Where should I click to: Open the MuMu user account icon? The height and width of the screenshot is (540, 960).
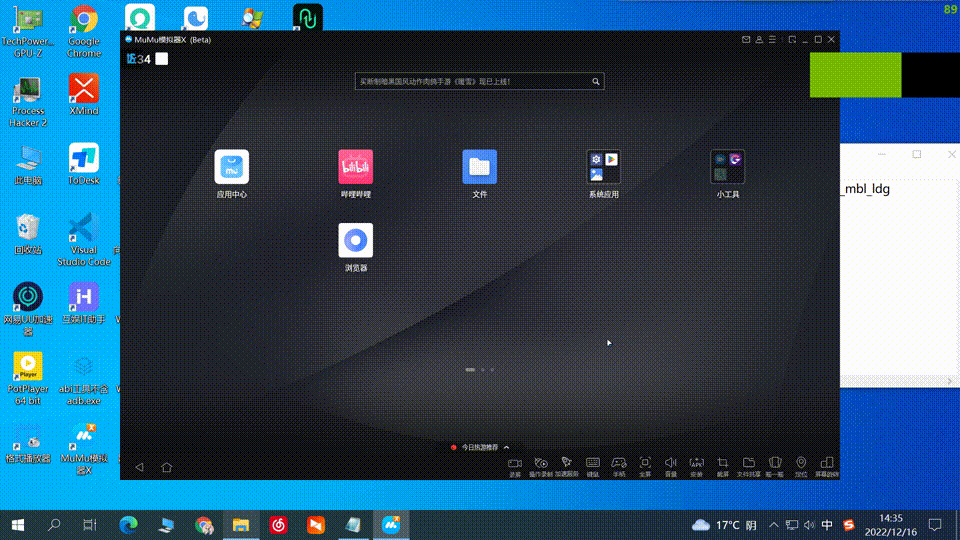point(759,39)
